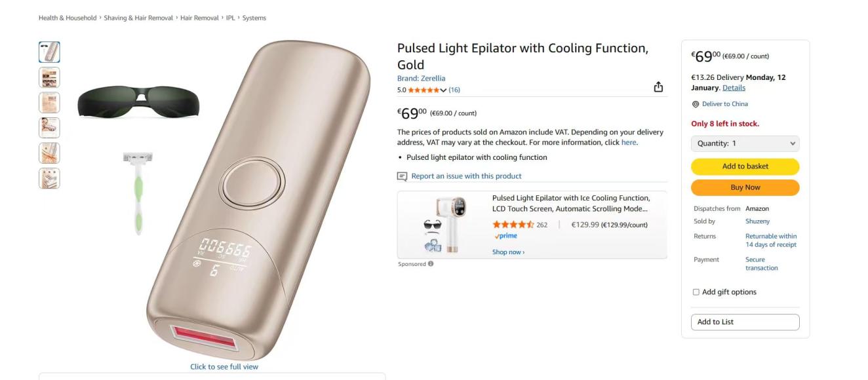The width and height of the screenshot is (868, 380).
Task: Click the Add to basket button
Action: tap(745, 166)
